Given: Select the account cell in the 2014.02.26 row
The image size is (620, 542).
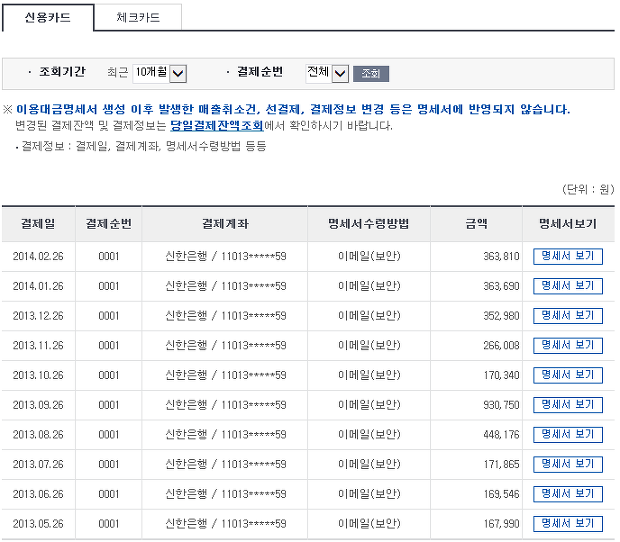Looking at the screenshot, I should point(225,256).
